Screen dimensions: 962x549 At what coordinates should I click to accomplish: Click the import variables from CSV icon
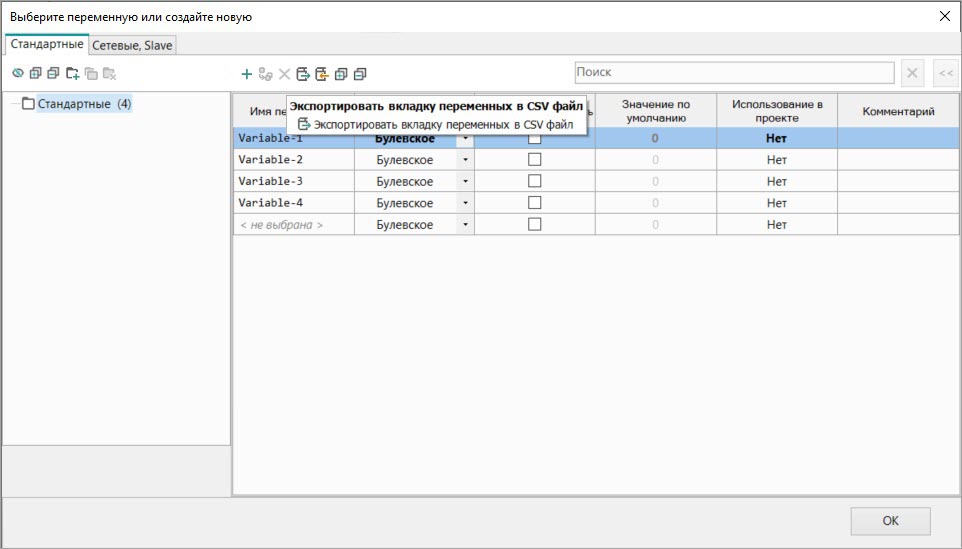tap(321, 74)
